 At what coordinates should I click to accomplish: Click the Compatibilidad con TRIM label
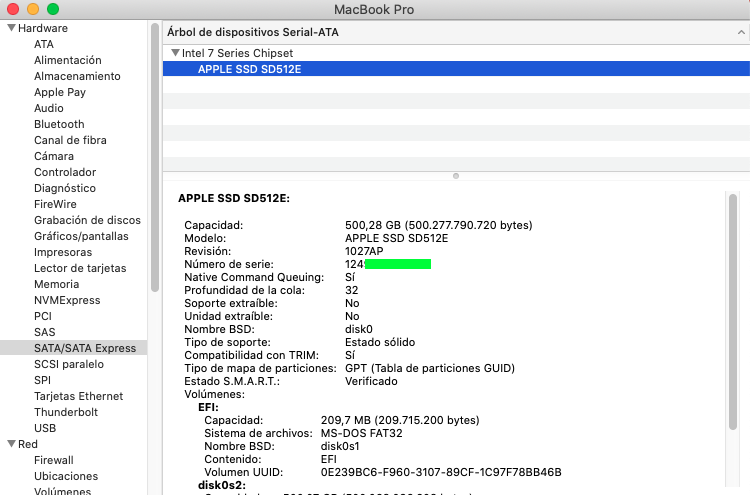[252, 355]
